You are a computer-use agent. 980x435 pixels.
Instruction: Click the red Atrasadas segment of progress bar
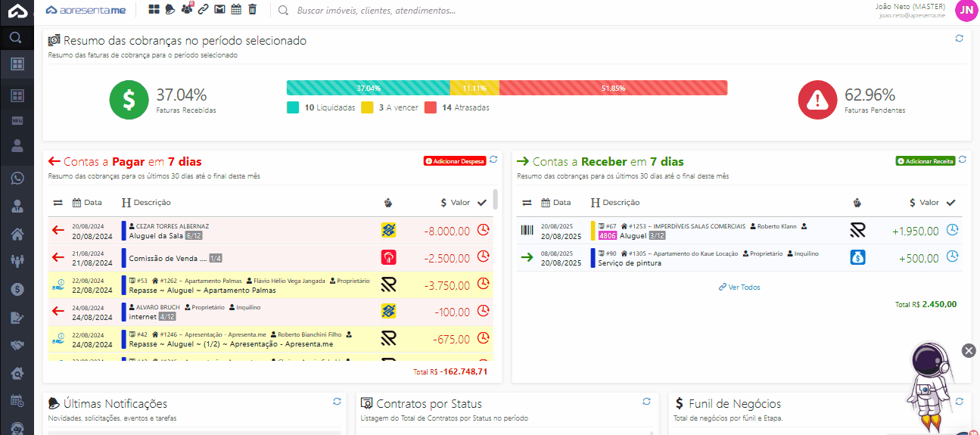pos(613,88)
